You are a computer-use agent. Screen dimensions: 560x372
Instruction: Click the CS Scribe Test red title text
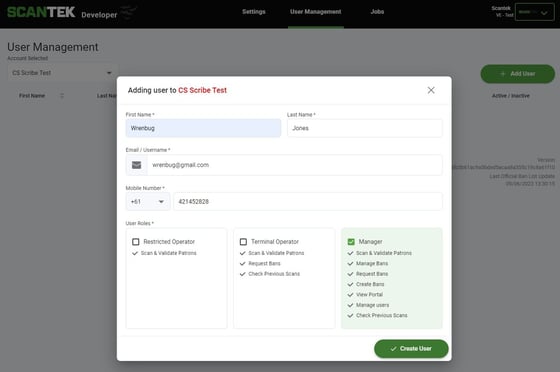pos(202,90)
